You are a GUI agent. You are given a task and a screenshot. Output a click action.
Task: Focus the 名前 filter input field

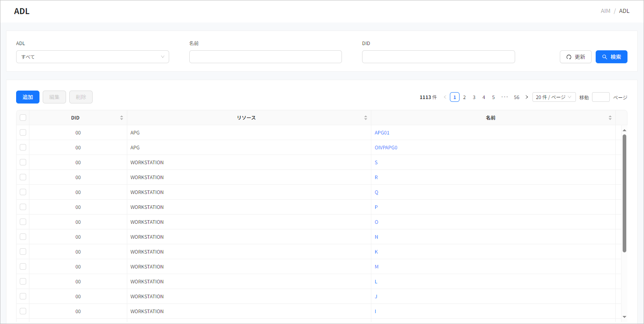point(265,57)
